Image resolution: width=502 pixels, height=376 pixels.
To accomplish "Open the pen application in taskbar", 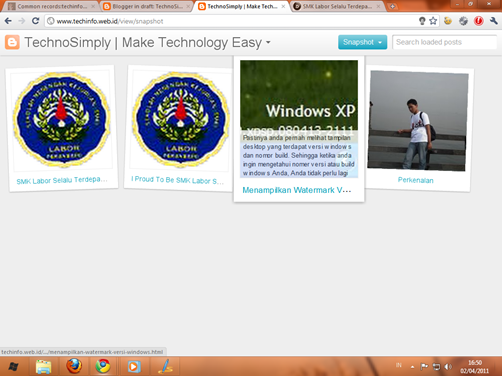I will pyautogui.click(x=165, y=366).
